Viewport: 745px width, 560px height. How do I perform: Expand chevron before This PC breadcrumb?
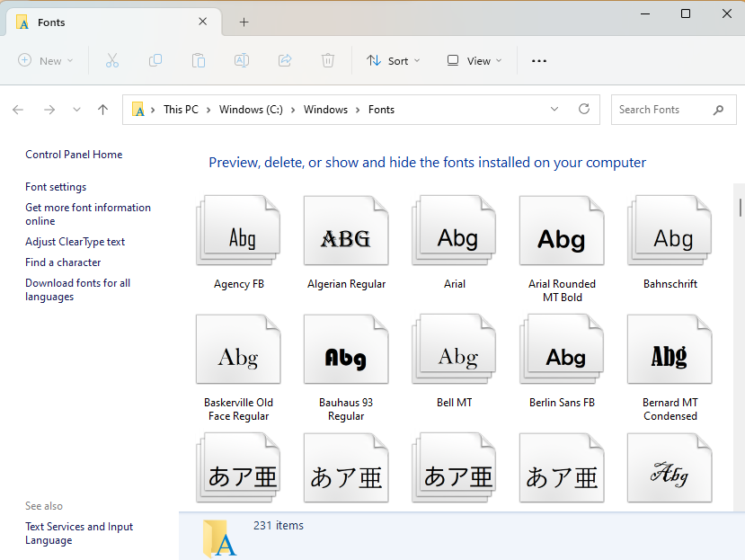click(x=153, y=110)
